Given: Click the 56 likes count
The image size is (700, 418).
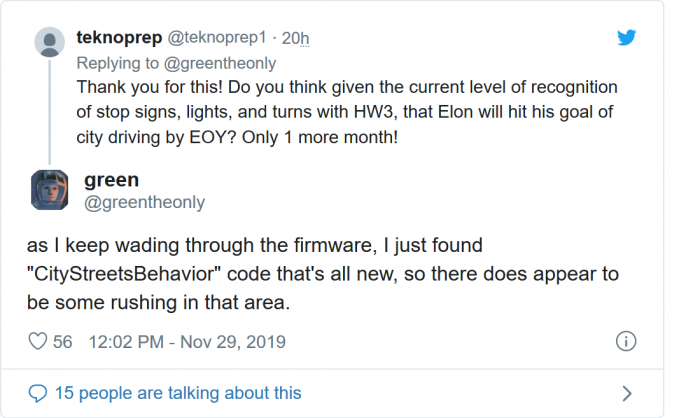Looking at the screenshot, I should click(x=63, y=342).
